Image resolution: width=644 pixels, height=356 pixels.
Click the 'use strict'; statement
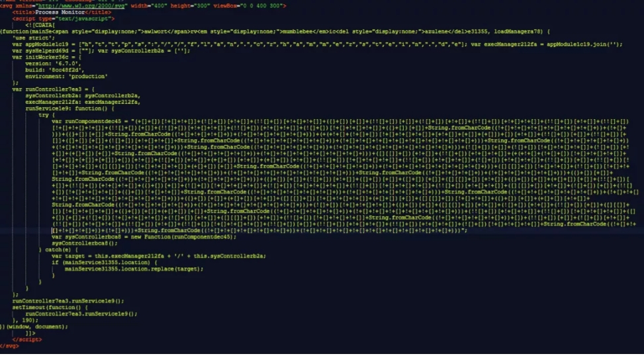click(34, 38)
